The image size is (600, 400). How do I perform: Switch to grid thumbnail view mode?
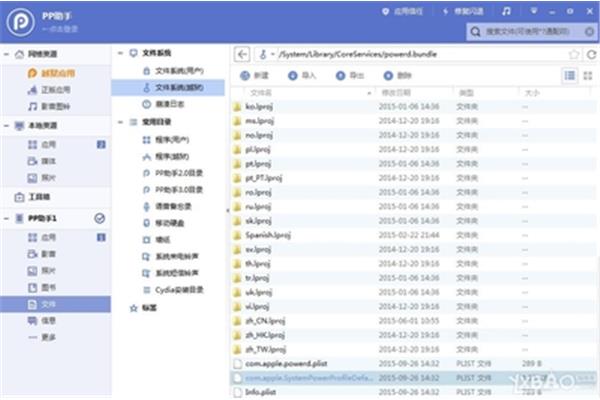tap(588, 75)
